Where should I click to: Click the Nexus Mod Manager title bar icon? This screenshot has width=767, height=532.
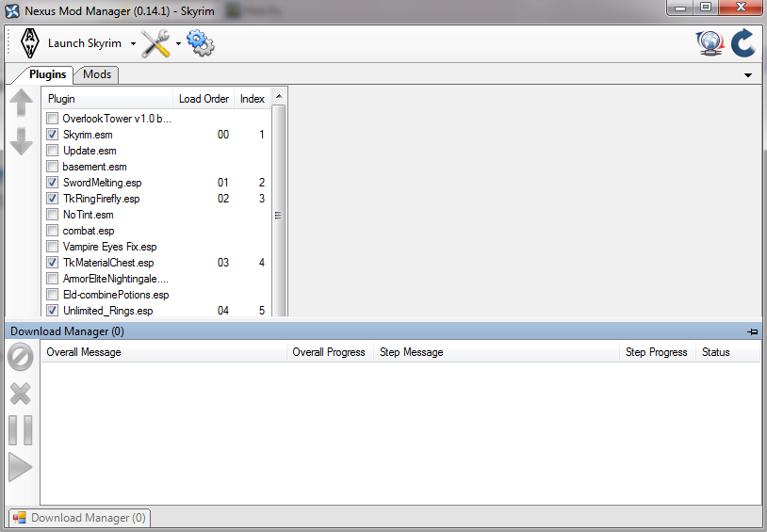(12, 10)
